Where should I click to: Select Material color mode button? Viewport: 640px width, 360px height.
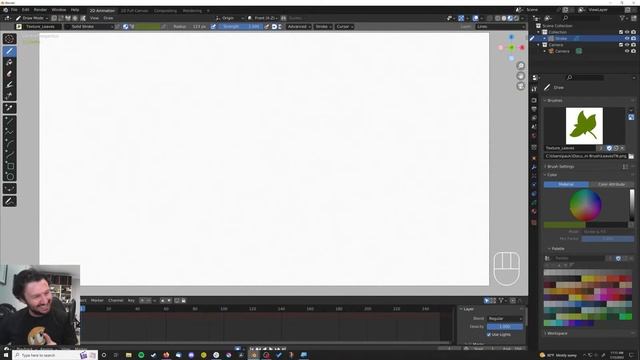click(x=566, y=184)
